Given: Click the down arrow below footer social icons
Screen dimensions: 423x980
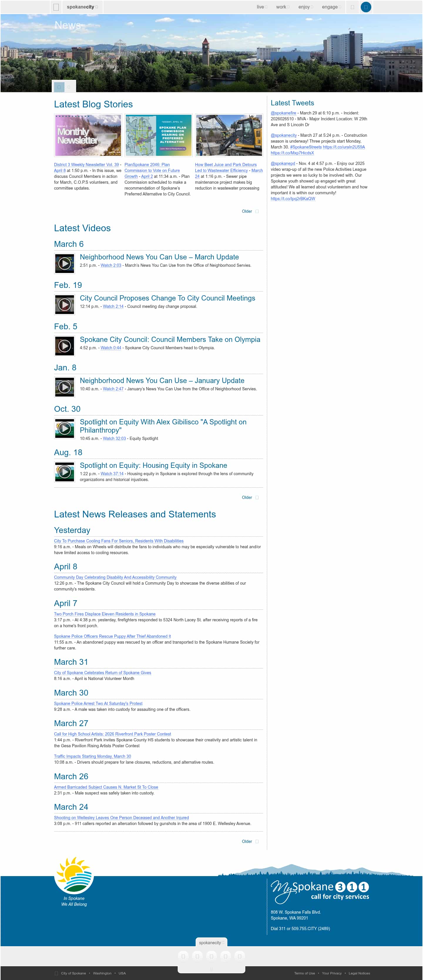Looking at the screenshot, I should point(212,969).
